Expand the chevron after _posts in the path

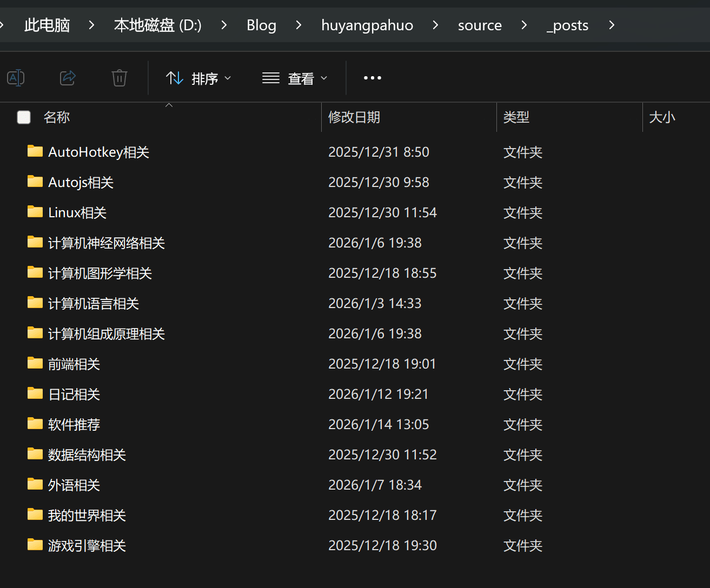(x=612, y=25)
